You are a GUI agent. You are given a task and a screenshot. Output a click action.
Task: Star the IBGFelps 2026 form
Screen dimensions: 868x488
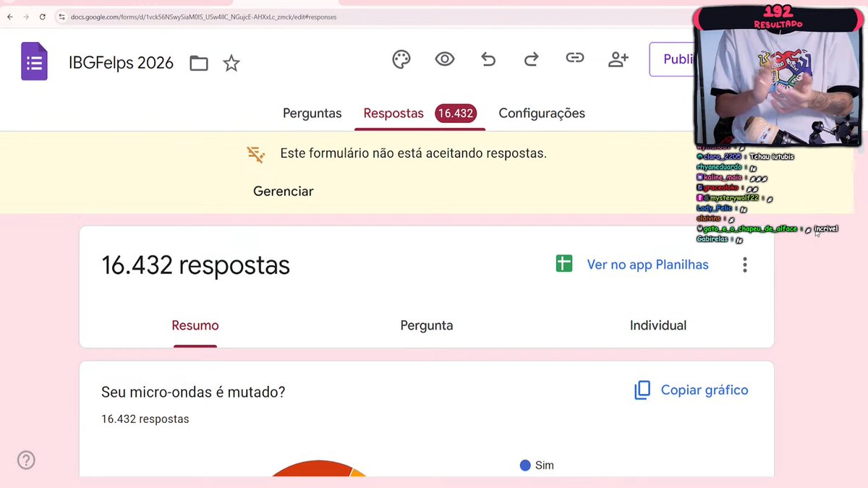tap(231, 64)
